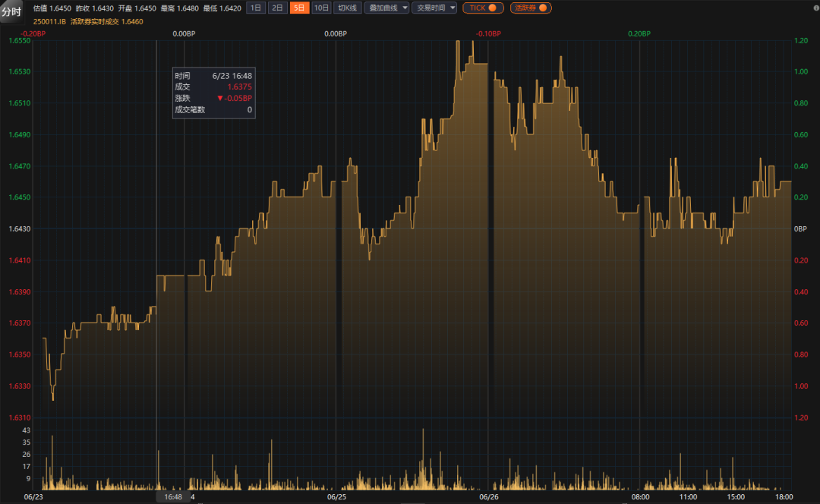Click the 1.6430 price axis label
Image resolution: width=820 pixels, height=504 pixels.
[x=20, y=228]
